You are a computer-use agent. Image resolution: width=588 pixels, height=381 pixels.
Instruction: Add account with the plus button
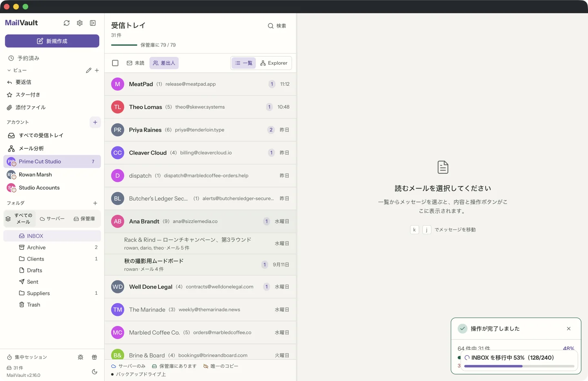coord(95,122)
